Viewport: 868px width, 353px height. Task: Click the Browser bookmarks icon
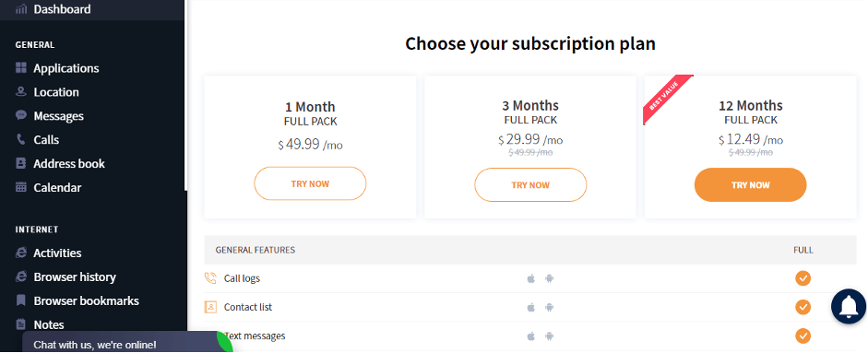pos(21,300)
